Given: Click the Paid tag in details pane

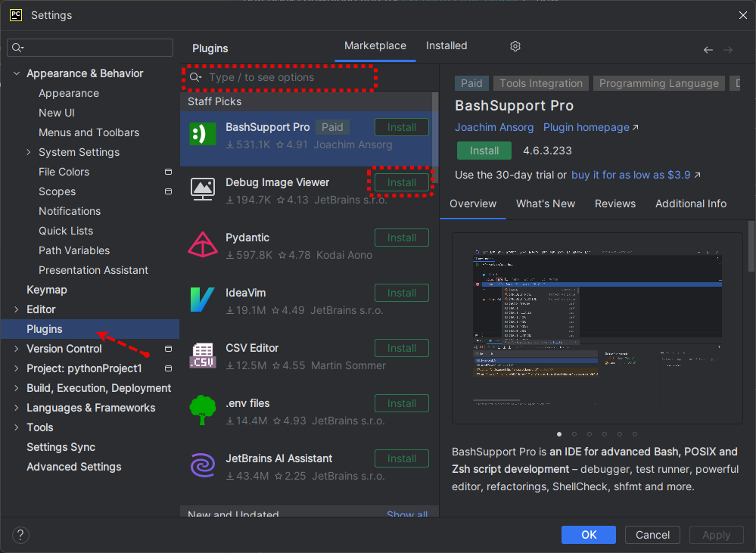Looking at the screenshot, I should pos(471,83).
